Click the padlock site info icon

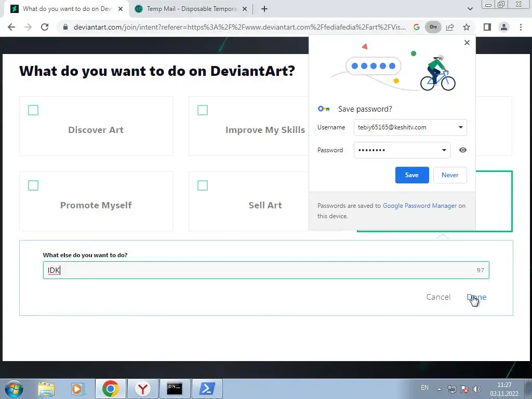point(65,27)
